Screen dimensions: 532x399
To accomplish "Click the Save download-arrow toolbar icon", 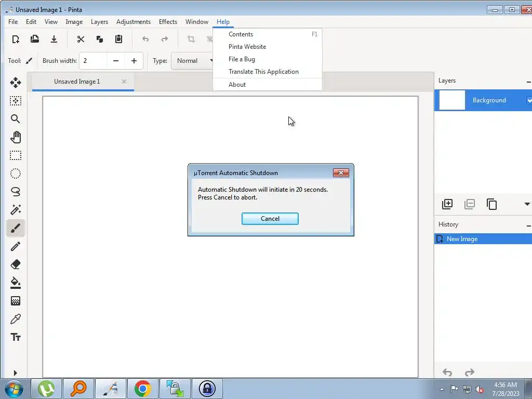I will click(54, 39).
